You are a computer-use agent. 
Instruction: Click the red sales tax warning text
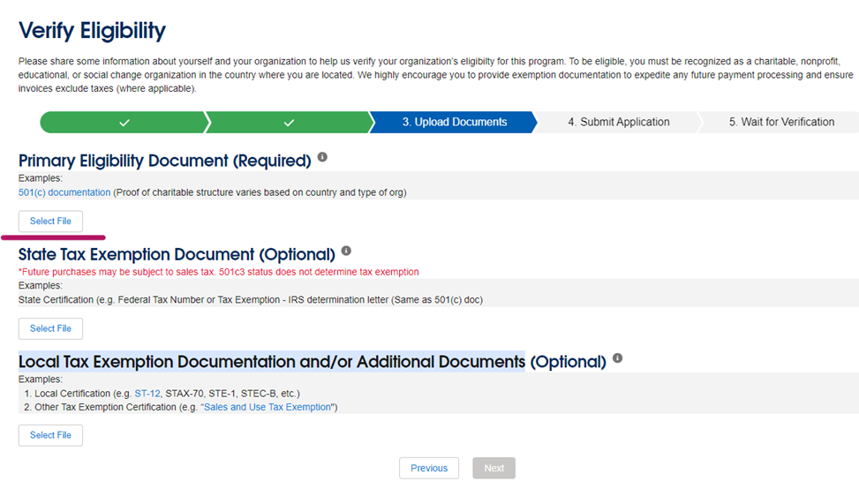[218, 272]
